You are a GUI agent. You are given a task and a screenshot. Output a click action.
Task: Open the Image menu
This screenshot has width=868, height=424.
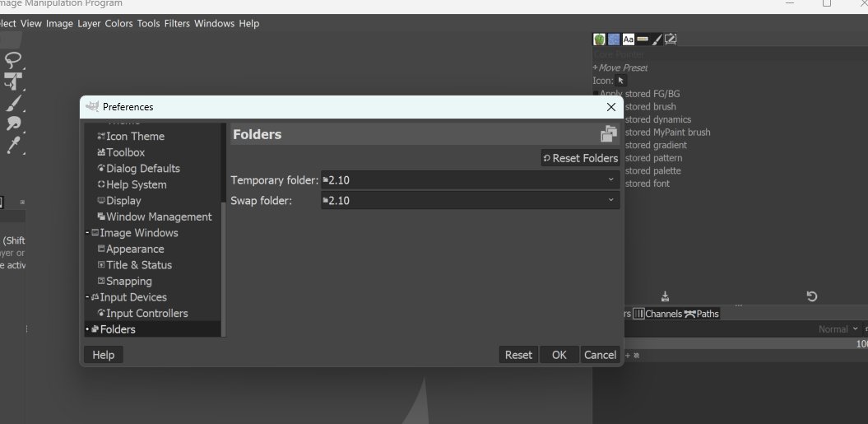point(59,23)
